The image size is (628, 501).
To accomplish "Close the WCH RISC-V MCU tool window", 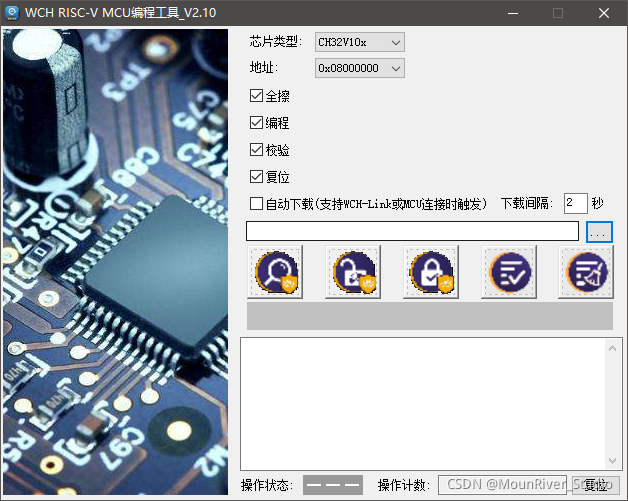I will [604, 13].
